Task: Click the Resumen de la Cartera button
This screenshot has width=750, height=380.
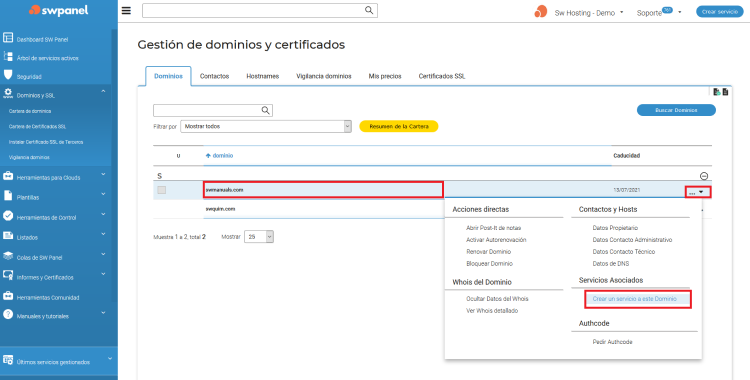Action: (398, 126)
